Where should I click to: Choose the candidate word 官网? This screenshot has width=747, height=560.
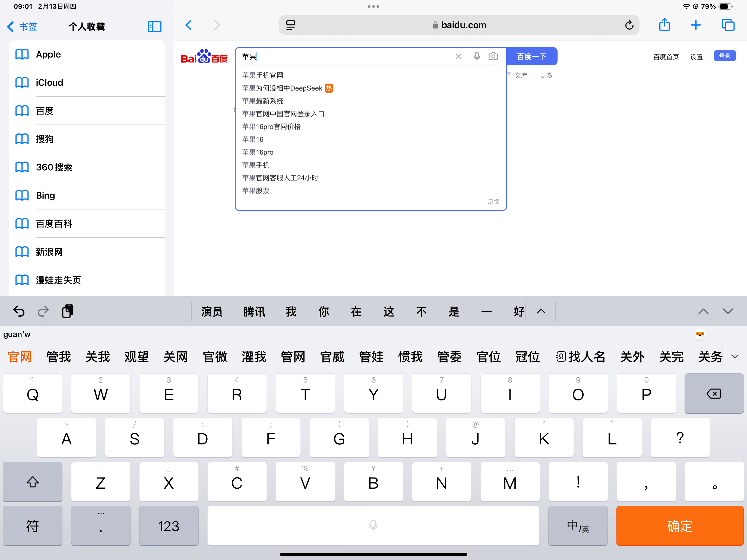tap(20, 357)
